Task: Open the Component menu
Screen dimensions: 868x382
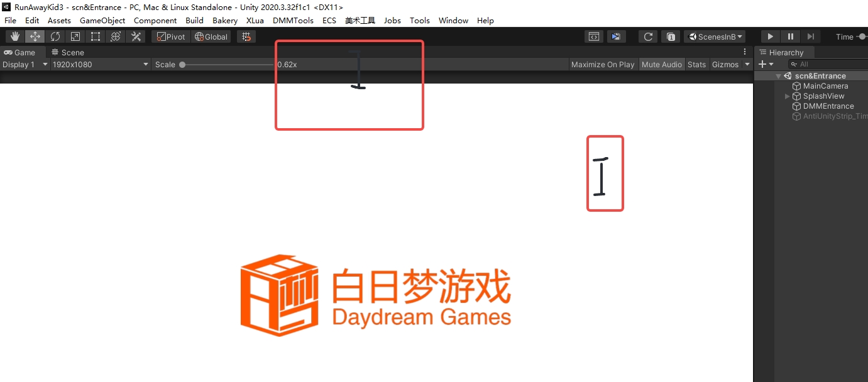Action: point(155,20)
